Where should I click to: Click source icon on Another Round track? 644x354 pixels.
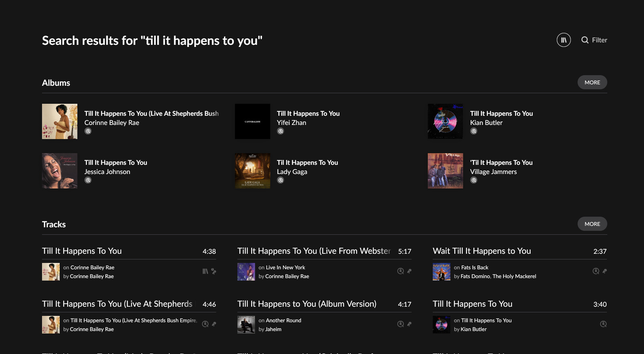401,324
